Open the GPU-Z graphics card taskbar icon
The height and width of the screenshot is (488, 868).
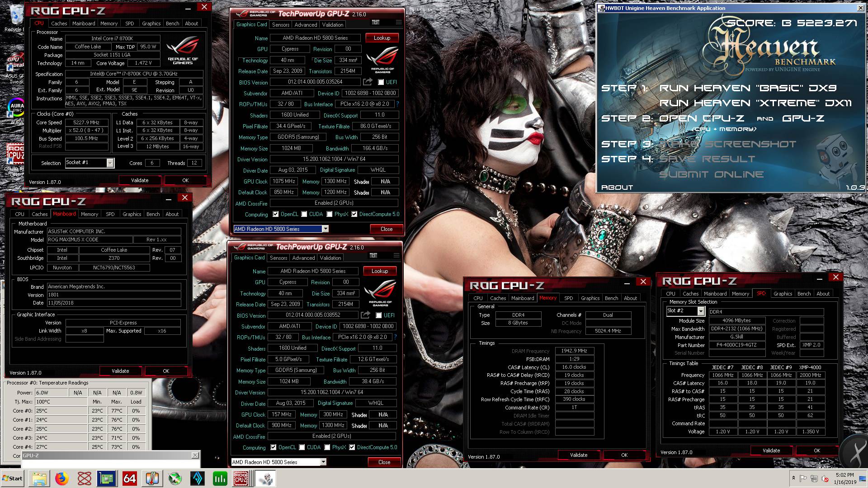[x=107, y=479]
